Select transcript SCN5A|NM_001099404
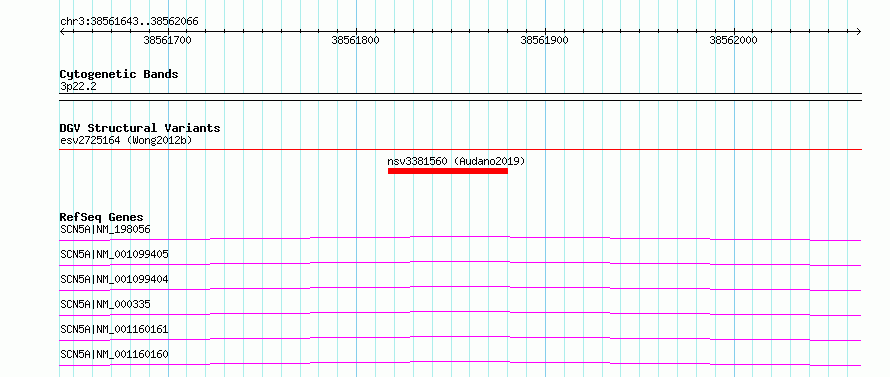Viewport: 890px width, 377px height. click(114, 279)
